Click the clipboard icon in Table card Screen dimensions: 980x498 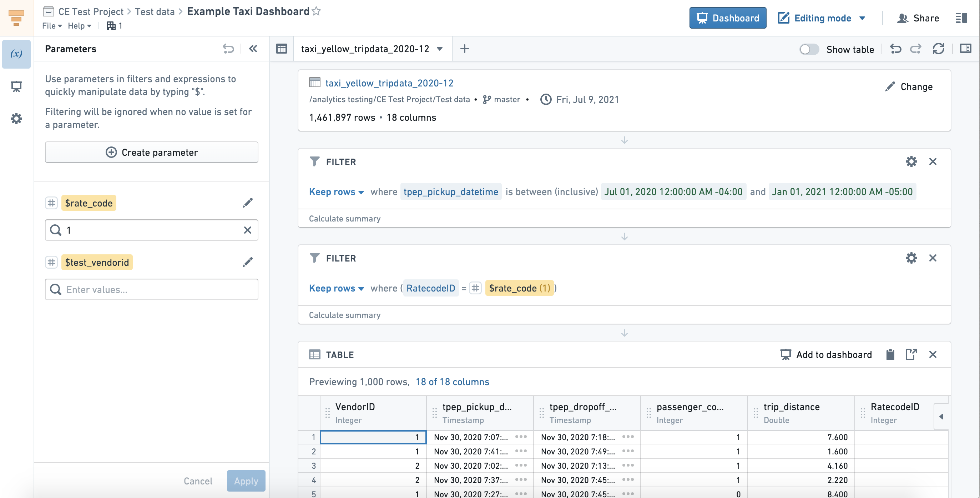point(890,354)
